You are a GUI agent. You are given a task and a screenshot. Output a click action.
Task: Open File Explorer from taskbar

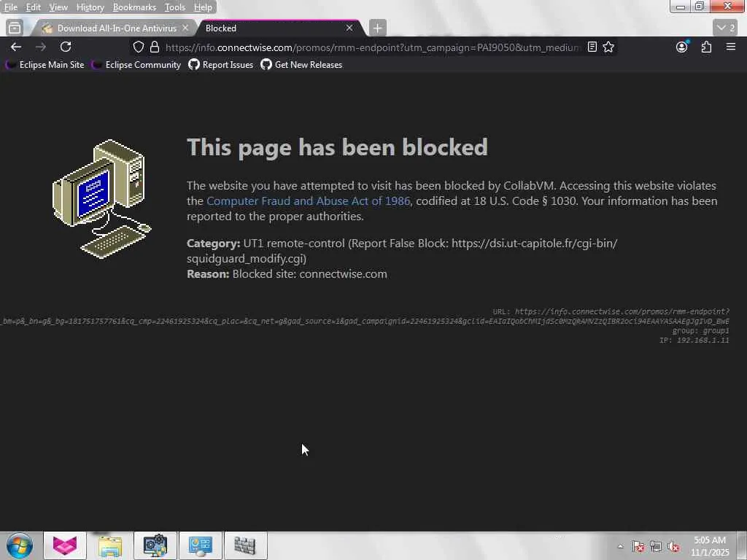coord(110,545)
